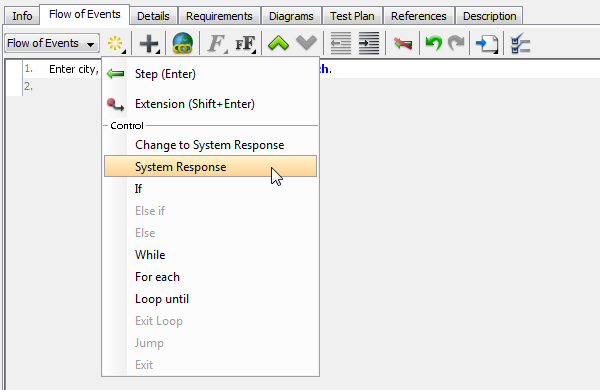
Task: Click the green undo arrow icon
Action: 434,43
